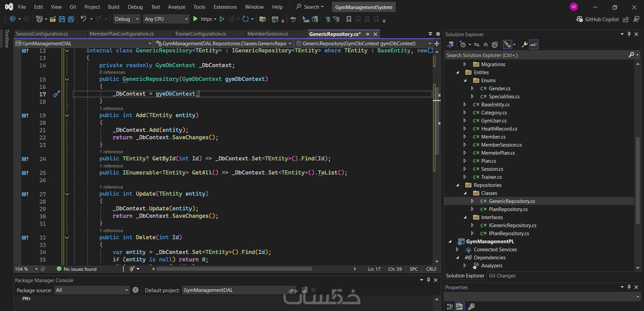Click the Uncomment Selected Lines icon

coord(336,19)
